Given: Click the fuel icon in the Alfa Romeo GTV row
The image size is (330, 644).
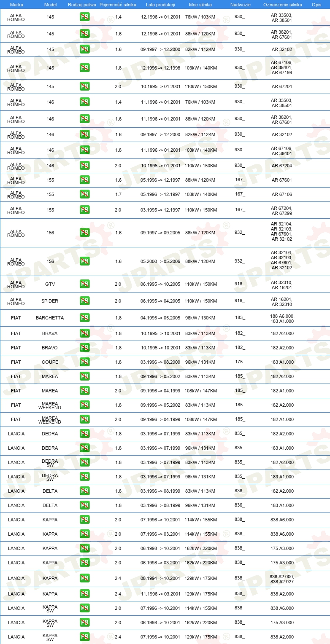Looking at the screenshot, I should pyautogui.click(x=84, y=284).
